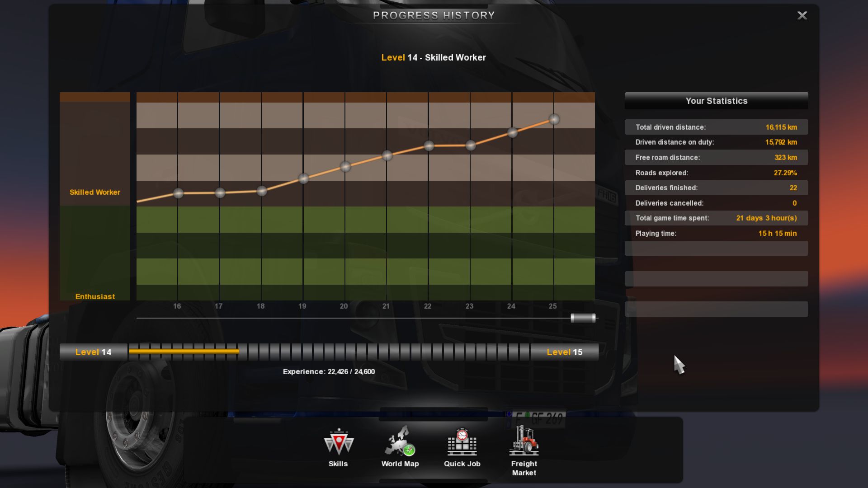Click on graph data point at position 25
This screenshot has width=868, height=488.
[553, 118]
